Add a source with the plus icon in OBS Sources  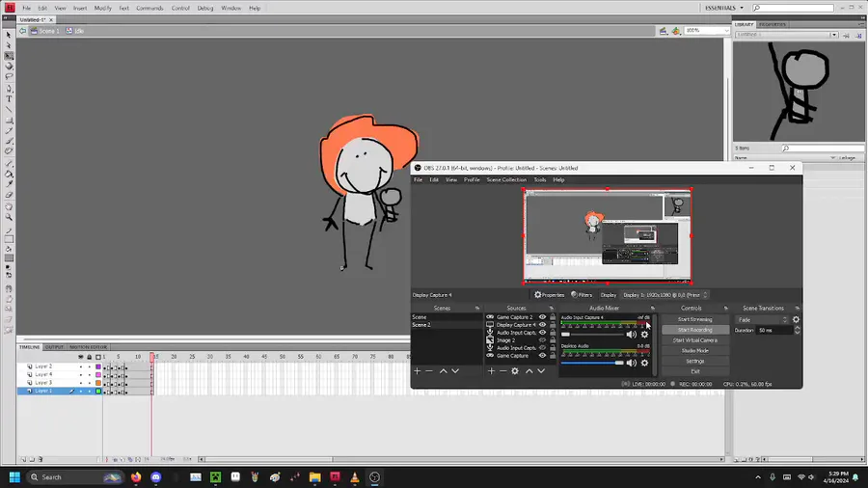(491, 371)
